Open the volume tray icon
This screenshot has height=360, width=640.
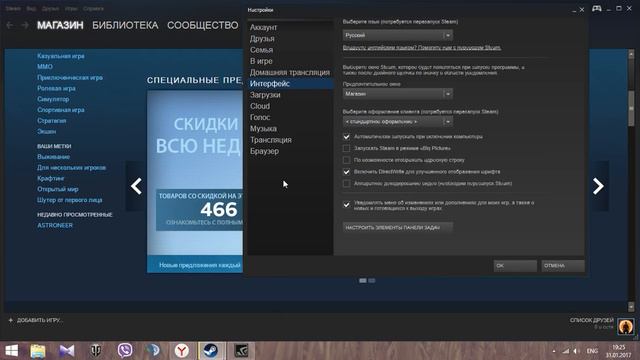[x=576, y=351]
